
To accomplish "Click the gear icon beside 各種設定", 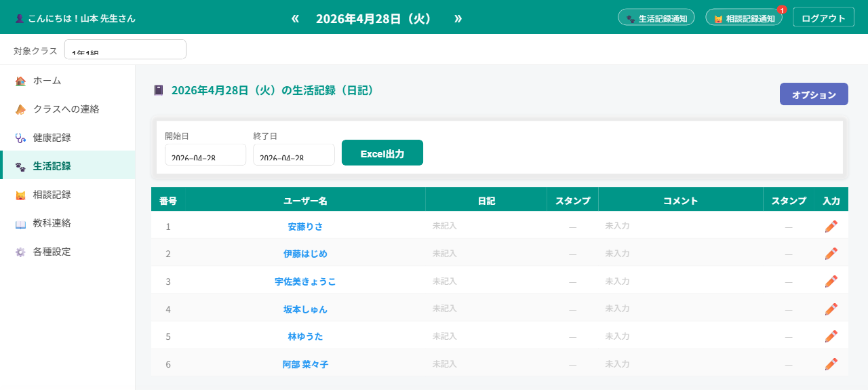I will coord(20,252).
